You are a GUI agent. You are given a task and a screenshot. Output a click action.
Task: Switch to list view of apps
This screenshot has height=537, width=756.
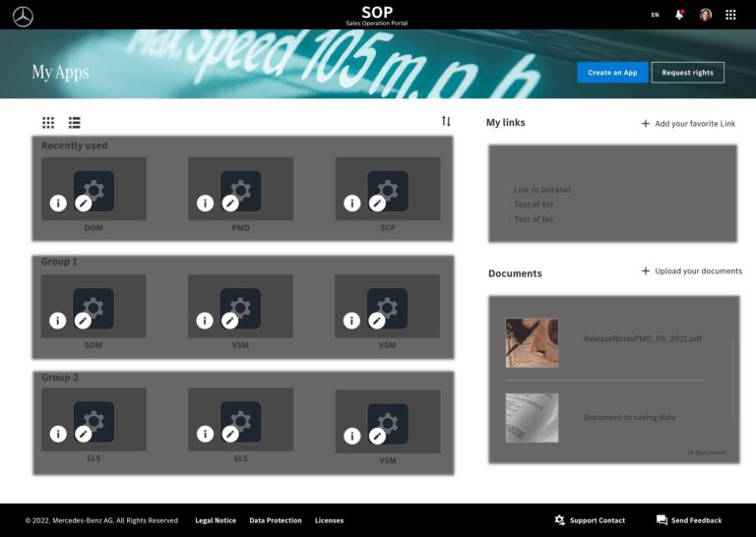click(74, 122)
